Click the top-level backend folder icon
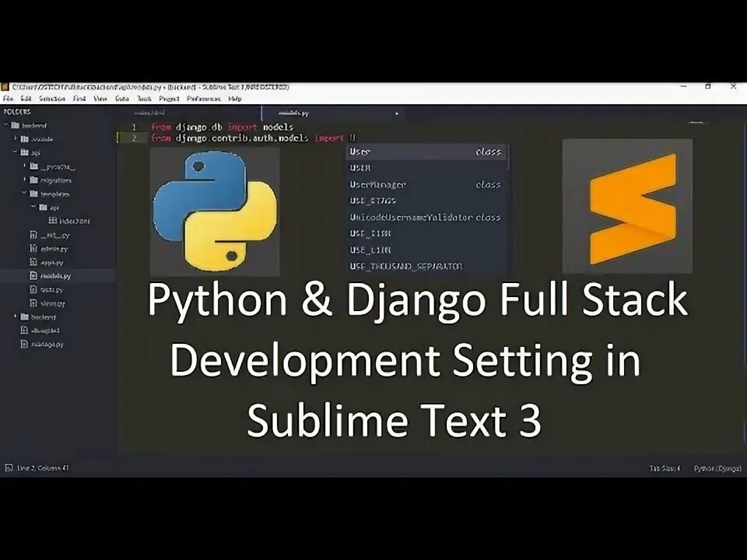747x560 pixels. [16, 125]
